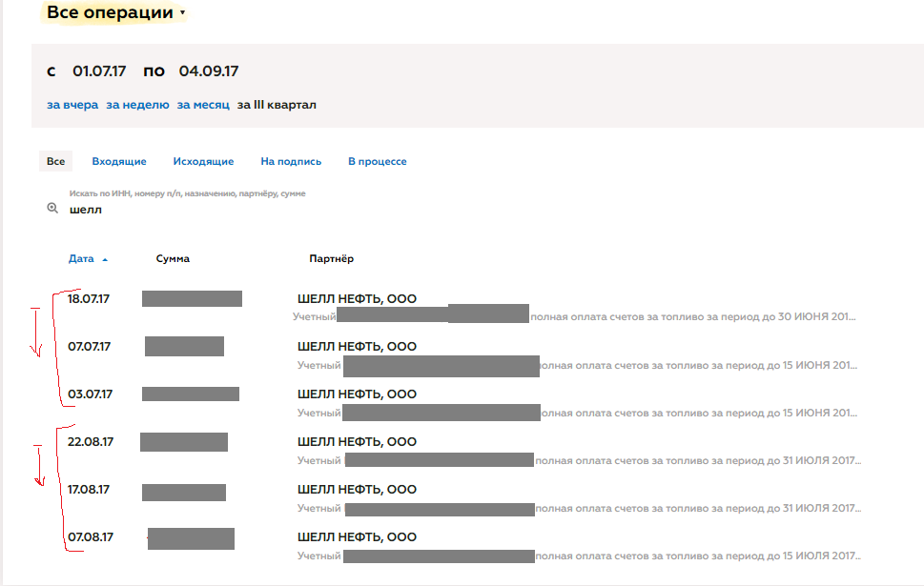This screenshot has width=924, height=586.
Task: Open ШЕЛЛ НЕФТЬ, ООО partner from 07.08.17
Action: (357, 537)
